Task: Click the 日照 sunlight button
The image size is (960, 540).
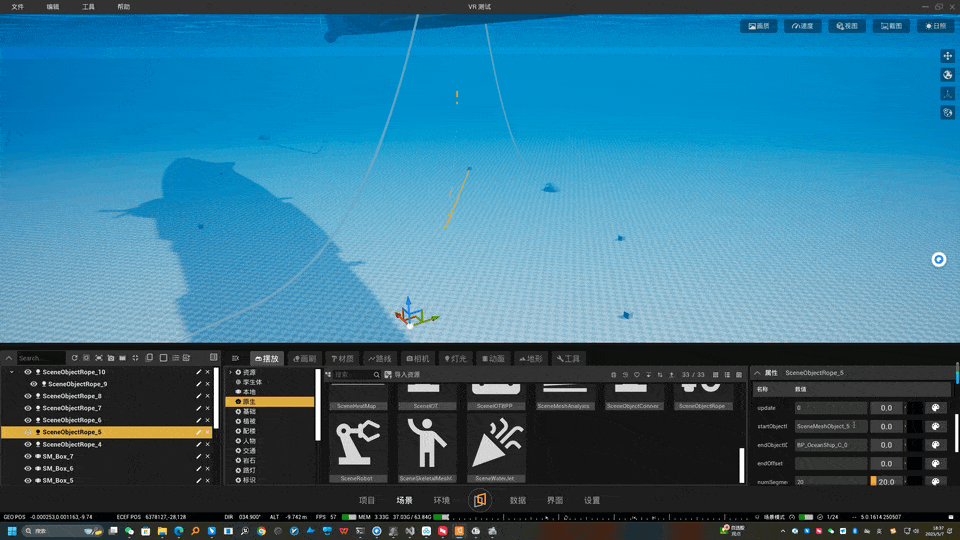Action: [x=936, y=26]
